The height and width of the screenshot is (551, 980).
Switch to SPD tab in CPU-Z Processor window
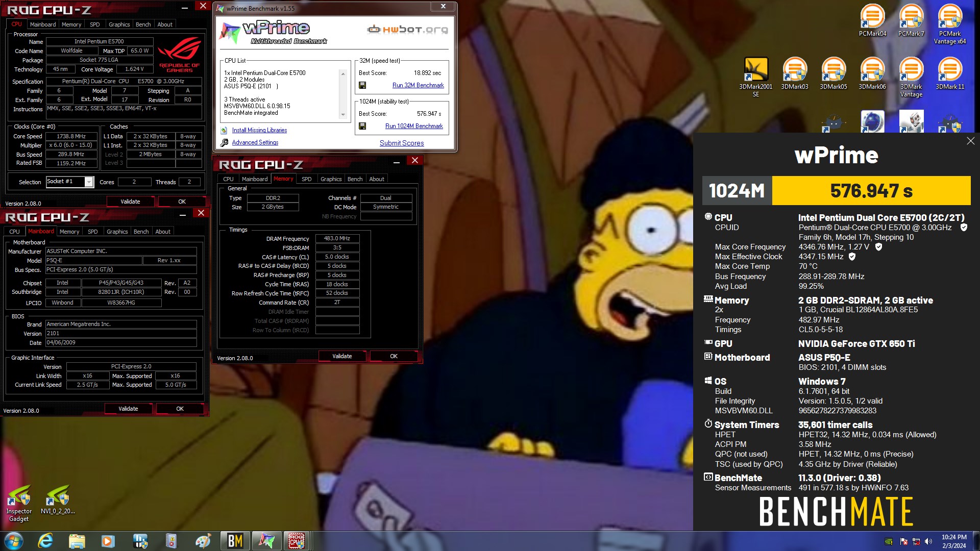pyautogui.click(x=95, y=24)
